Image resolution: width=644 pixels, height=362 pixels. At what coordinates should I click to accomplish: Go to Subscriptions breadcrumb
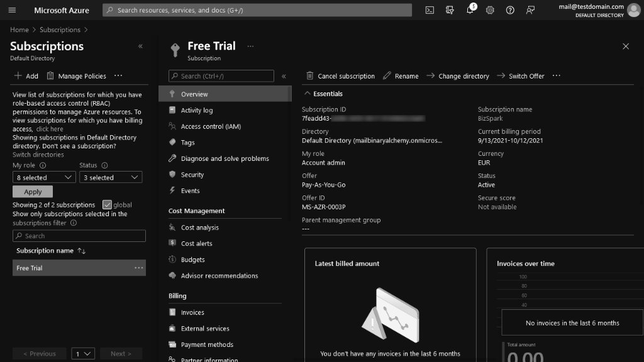tap(60, 30)
